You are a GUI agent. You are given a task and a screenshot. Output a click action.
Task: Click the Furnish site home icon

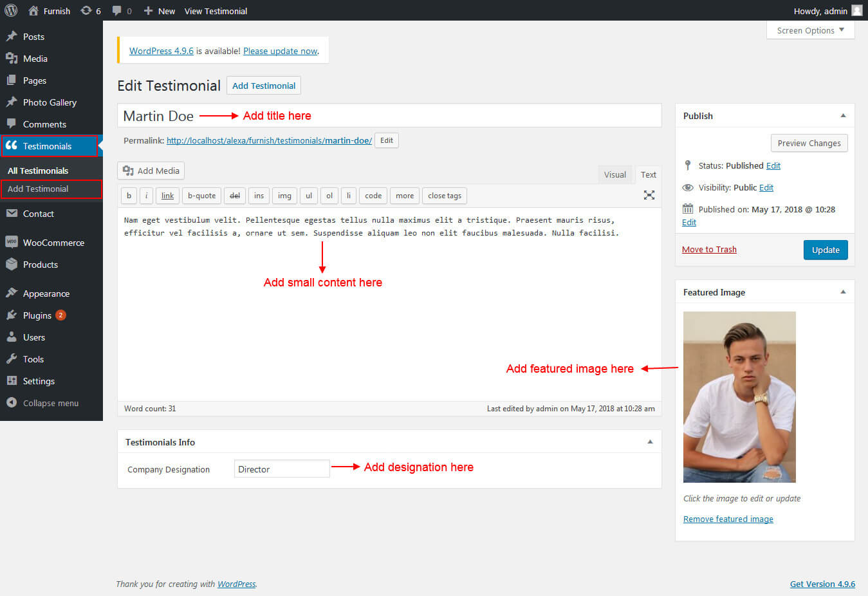(x=33, y=10)
